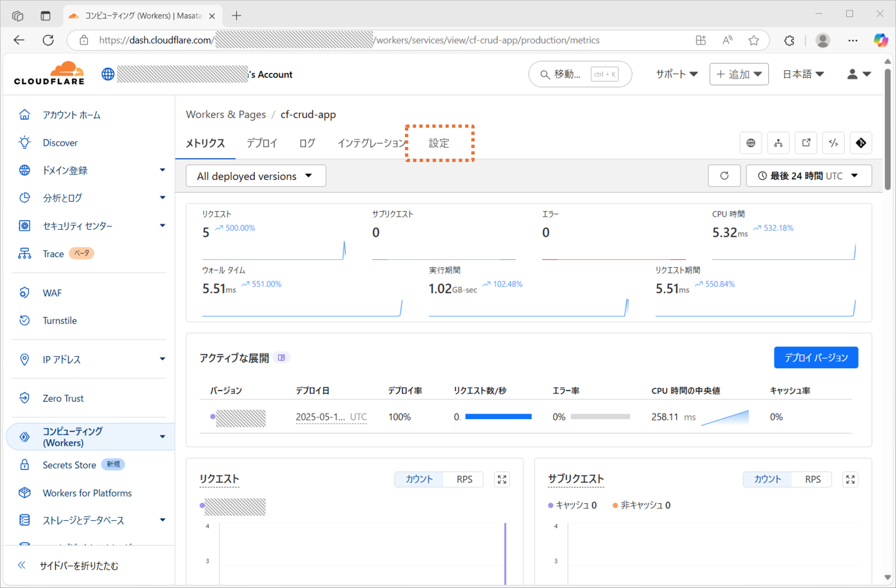Click the browser tab コンピューティング (Workers)

tap(142, 16)
